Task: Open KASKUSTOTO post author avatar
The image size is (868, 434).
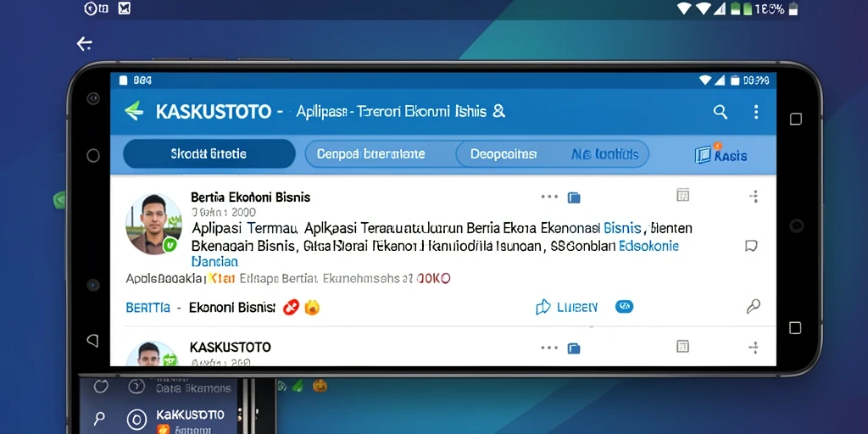Action: tap(153, 353)
